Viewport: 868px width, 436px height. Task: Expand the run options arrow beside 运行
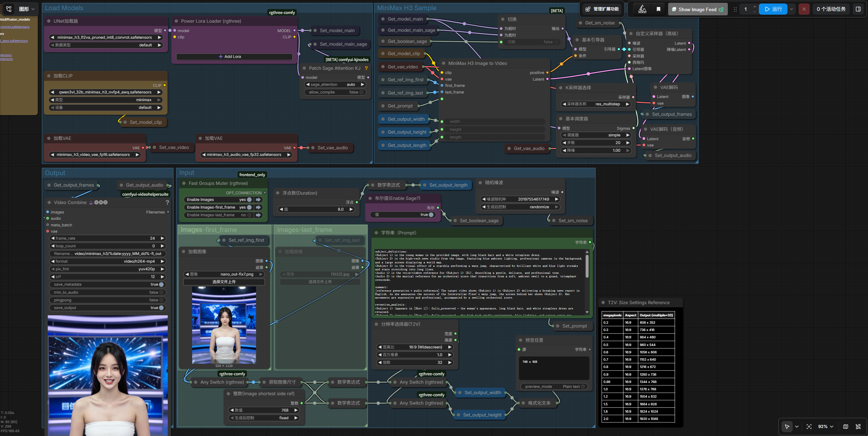click(x=792, y=9)
